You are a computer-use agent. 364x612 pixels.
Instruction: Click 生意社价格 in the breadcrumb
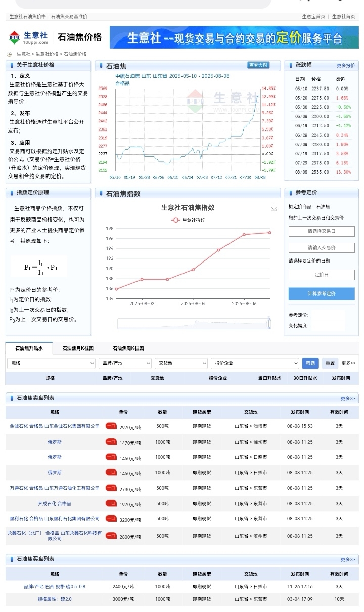pyautogui.click(x=47, y=54)
